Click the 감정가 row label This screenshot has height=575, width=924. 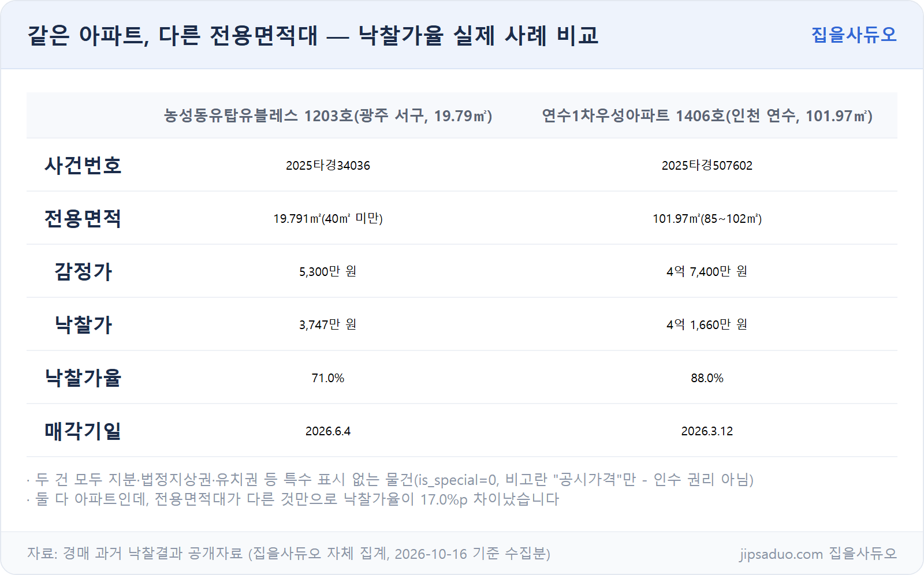point(83,272)
